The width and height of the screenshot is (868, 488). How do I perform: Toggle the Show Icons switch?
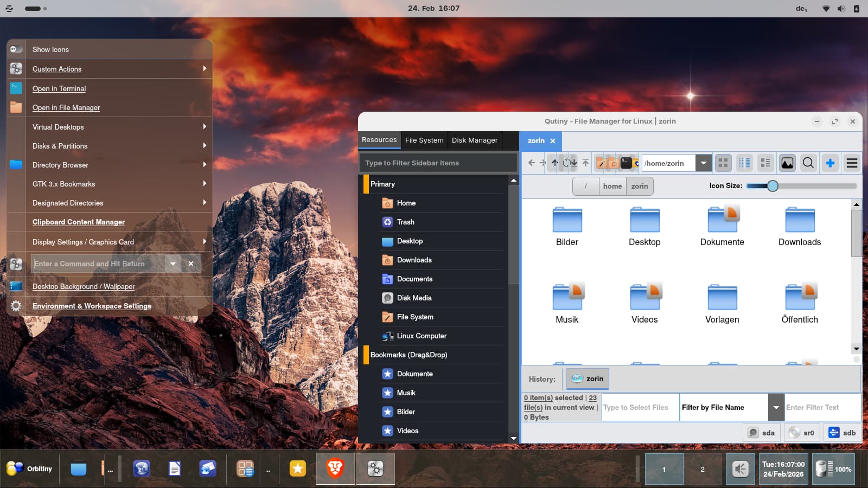pyautogui.click(x=16, y=49)
